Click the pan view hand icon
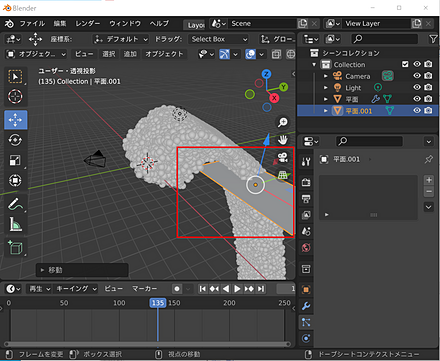This screenshot has width=440, height=361. (283, 140)
